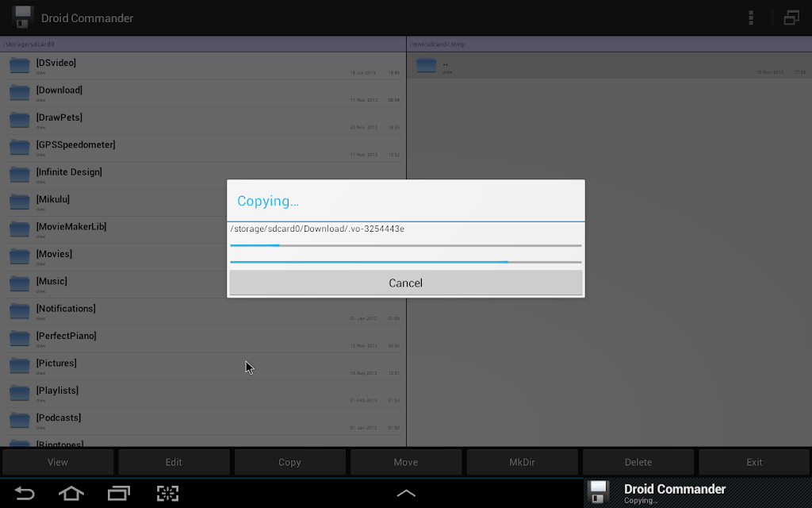
Task: Click the Exit button
Action: 754,462
